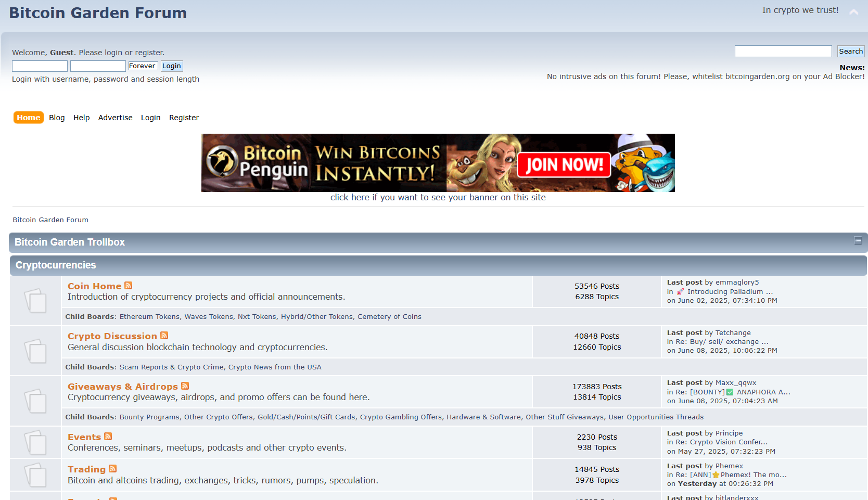Click the Bitcoin Garden Forum breadcrumb
Image resolution: width=868 pixels, height=500 pixels.
point(50,220)
